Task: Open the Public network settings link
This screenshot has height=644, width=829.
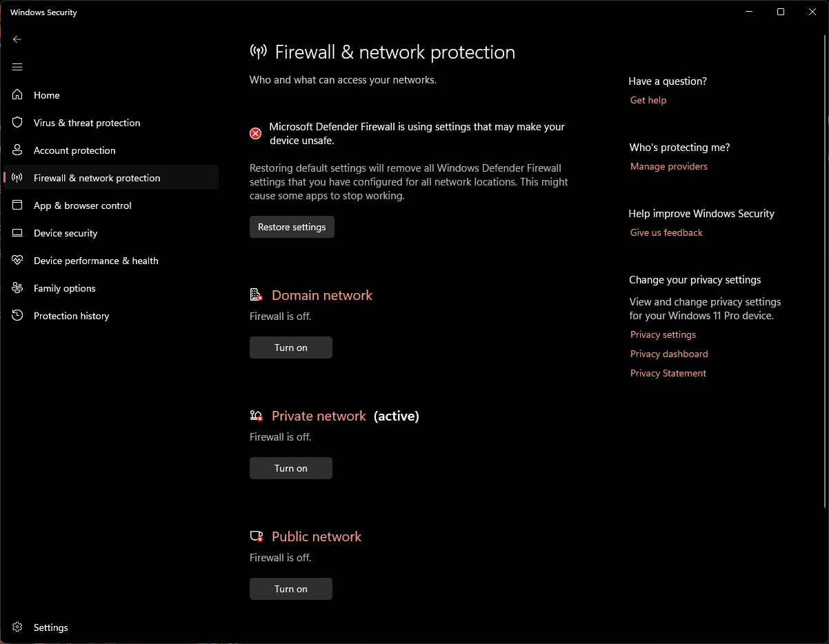Action: pyautogui.click(x=317, y=536)
